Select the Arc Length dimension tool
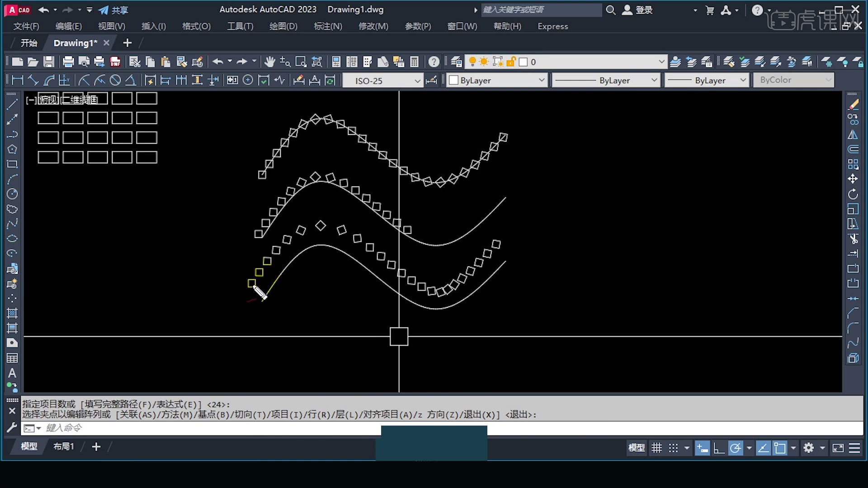 point(49,80)
